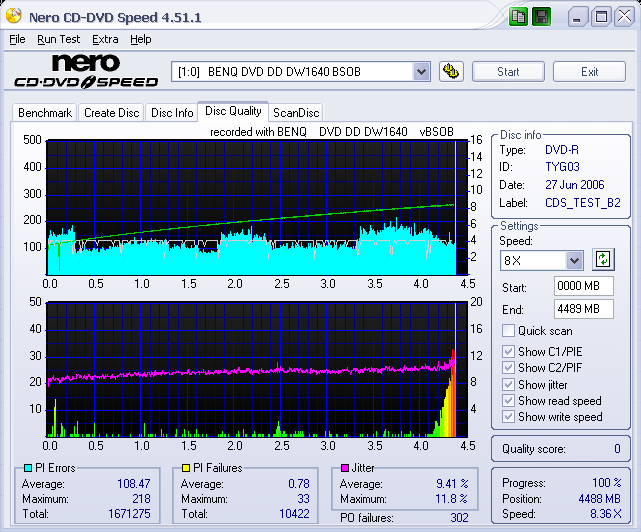Minimize the Nero CD-DVD Speed window
Viewport: 641px width, 532px height.
579,17
